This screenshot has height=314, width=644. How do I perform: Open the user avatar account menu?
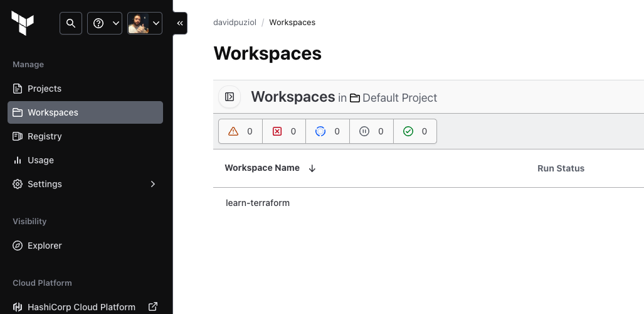[x=144, y=23]
